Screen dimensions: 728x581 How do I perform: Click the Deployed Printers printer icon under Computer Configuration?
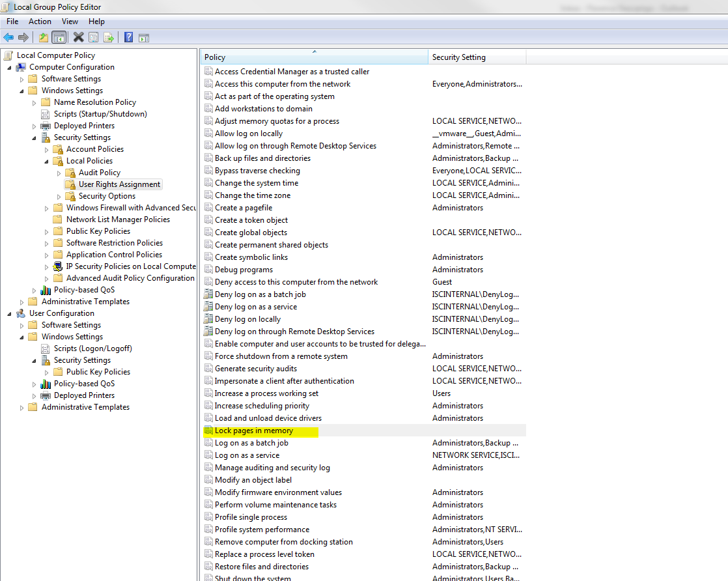click(x=46, y=126)
